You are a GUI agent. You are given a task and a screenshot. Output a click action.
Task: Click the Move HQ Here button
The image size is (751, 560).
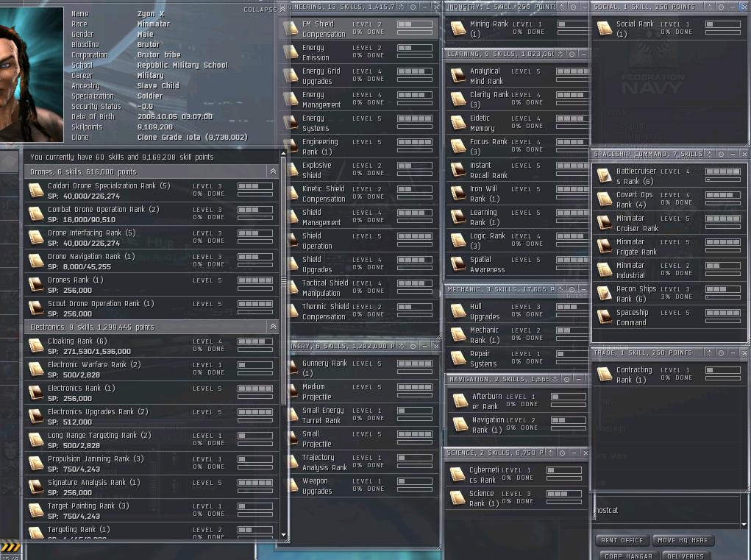pos(683,540)
